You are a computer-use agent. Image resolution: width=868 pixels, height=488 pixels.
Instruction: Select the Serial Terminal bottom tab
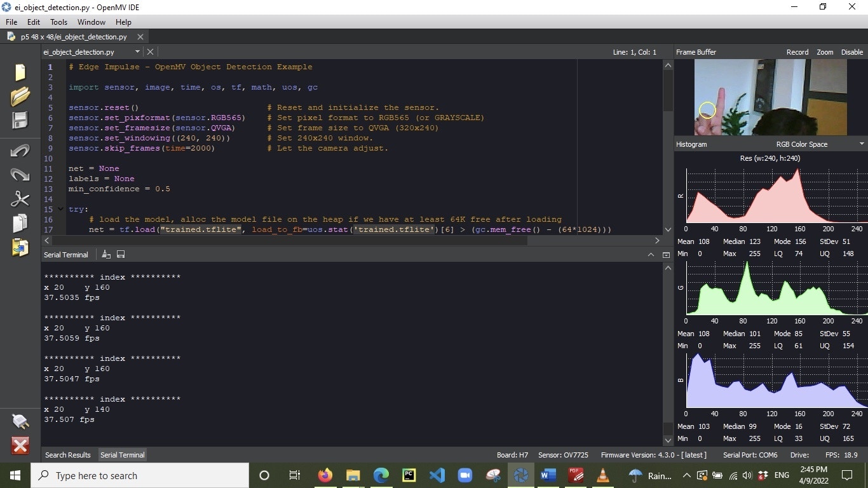(x=123, y=455)
